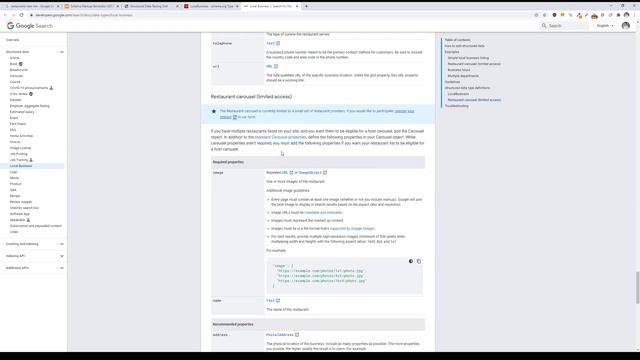640x360 pixels.
Task: Open Subscription and paywalled content in sidebar
Action: pyautogui.click(x=36, y=226)
